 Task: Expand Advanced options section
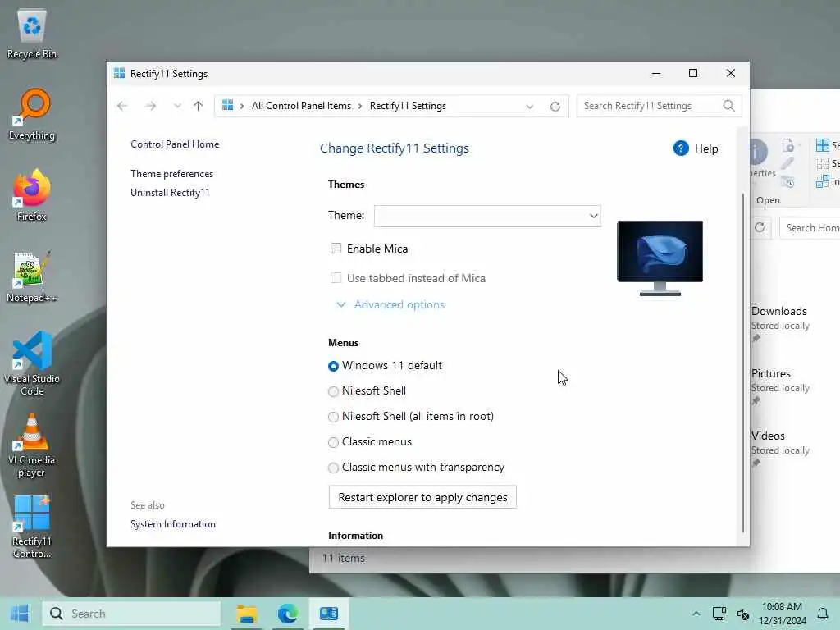[391, 304]
